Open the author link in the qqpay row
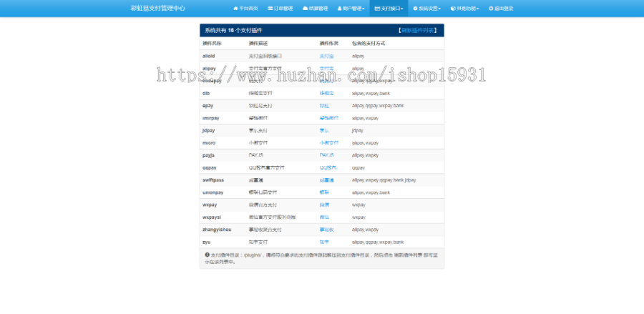 328,167
